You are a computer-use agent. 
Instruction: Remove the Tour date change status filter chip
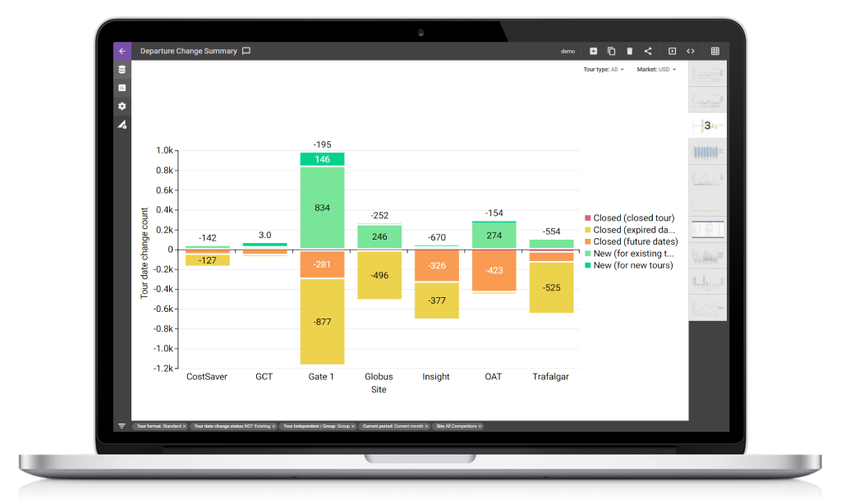(x=273, y=426)
